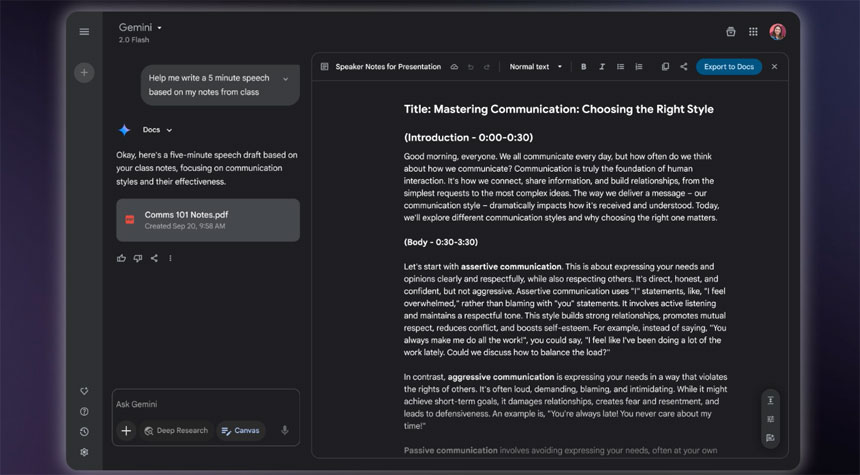Open the Gemini model dropdown

(x=140, y=27)
